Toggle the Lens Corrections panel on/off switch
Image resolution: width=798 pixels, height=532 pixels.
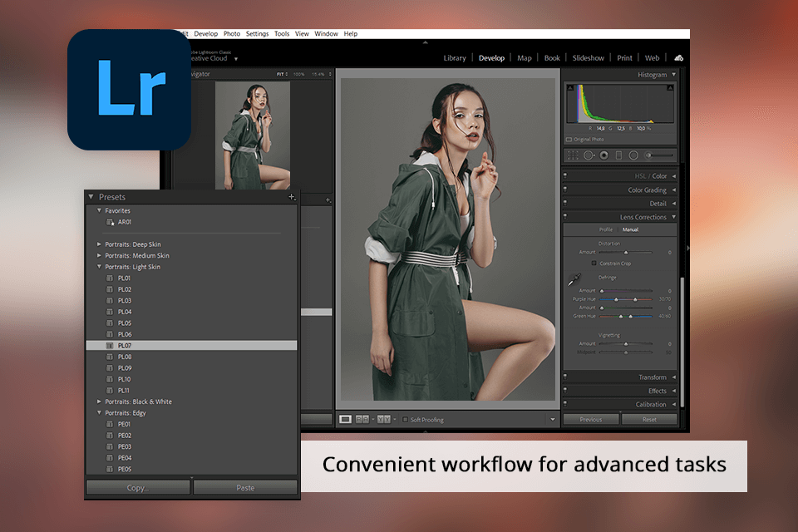(x=565, y=217)
